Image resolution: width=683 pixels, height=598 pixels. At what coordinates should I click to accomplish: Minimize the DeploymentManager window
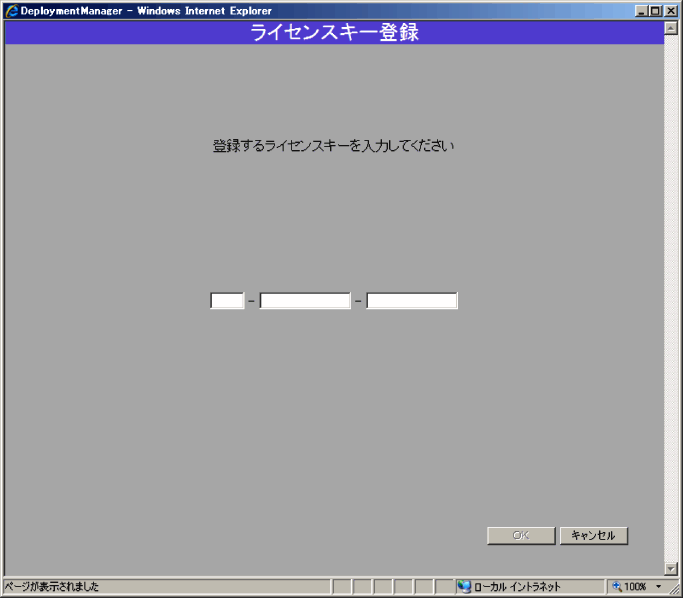[641, 11]
